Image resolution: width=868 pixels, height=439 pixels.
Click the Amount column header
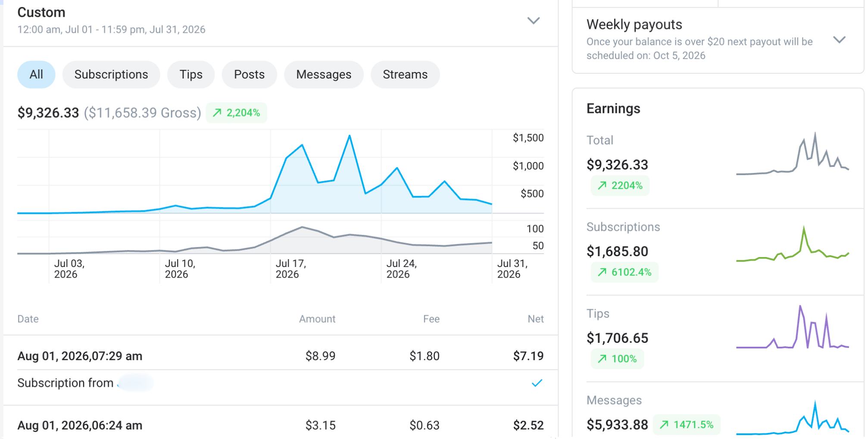(317, 319)
